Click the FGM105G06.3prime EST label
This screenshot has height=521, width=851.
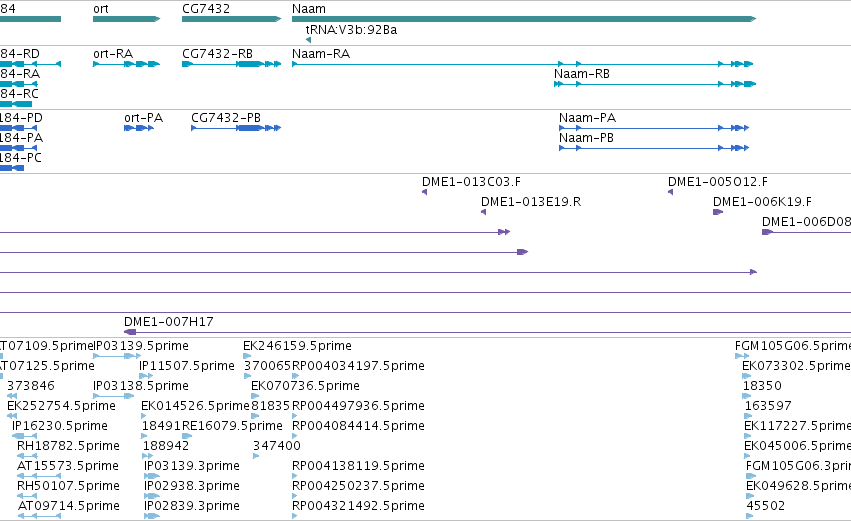pos(798,466)
